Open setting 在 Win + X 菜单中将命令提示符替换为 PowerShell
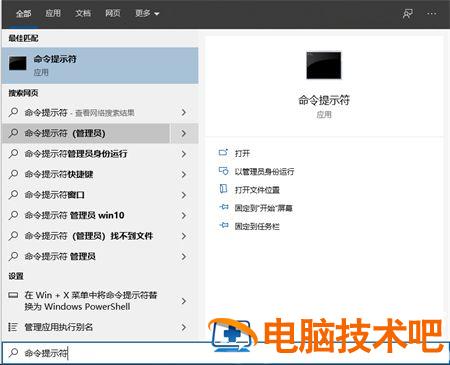This screenshot has width=450, height=365. (86, 301)
